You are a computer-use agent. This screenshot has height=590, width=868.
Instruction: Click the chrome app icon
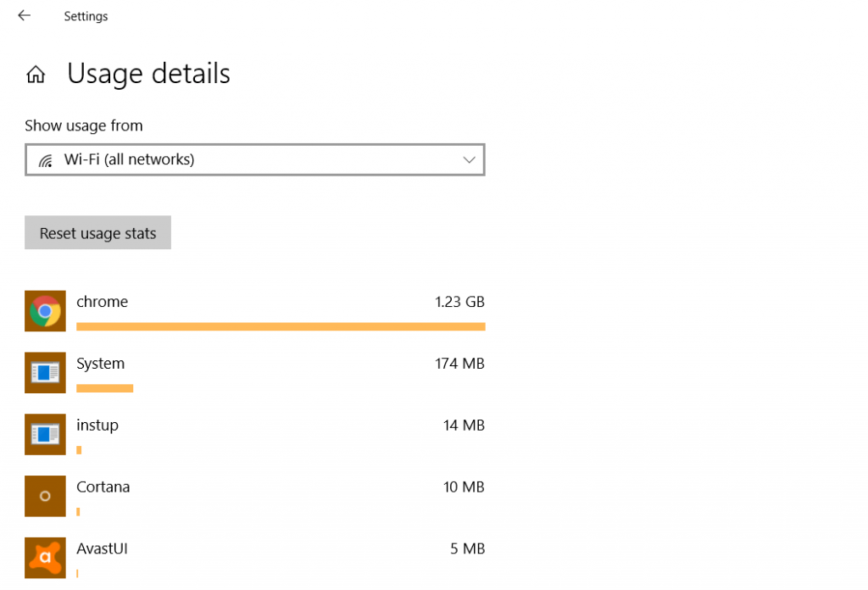click(46, 311)
